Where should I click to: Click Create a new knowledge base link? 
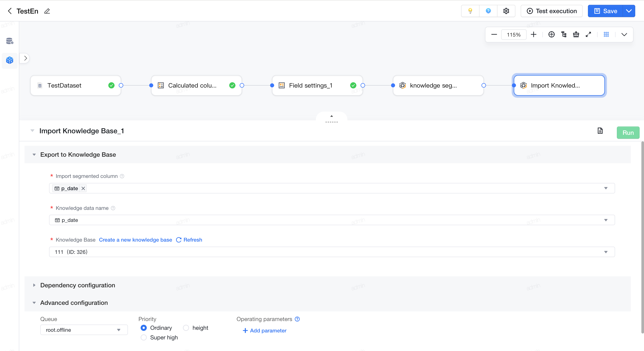pyautogui.click(x=136, y=240)
